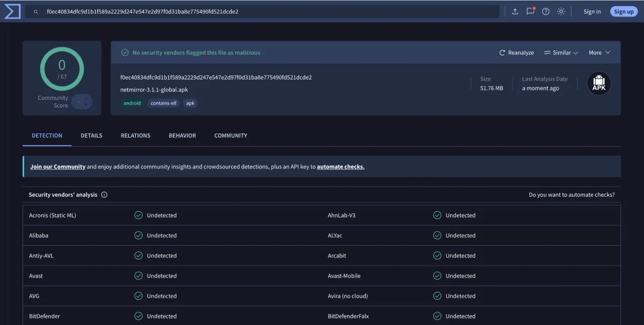This screenshot has height=325, width=644.
Task: Select the file hash text in file details
Action: pos(216,77)
